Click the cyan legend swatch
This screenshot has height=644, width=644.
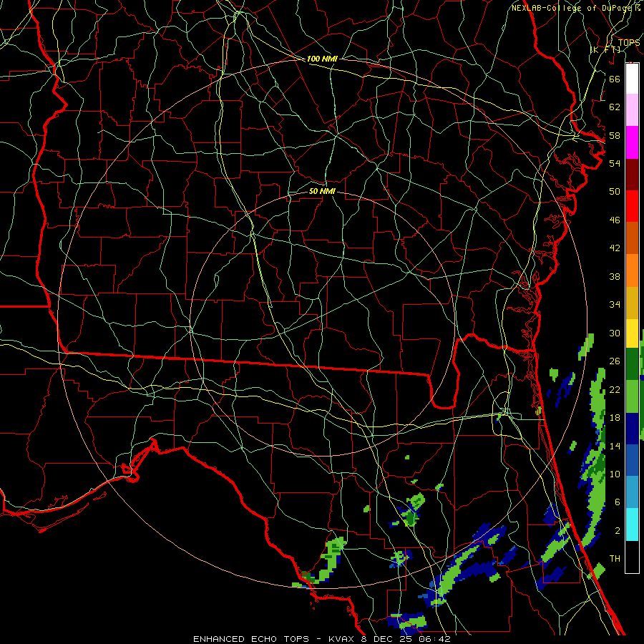[632, 525]
